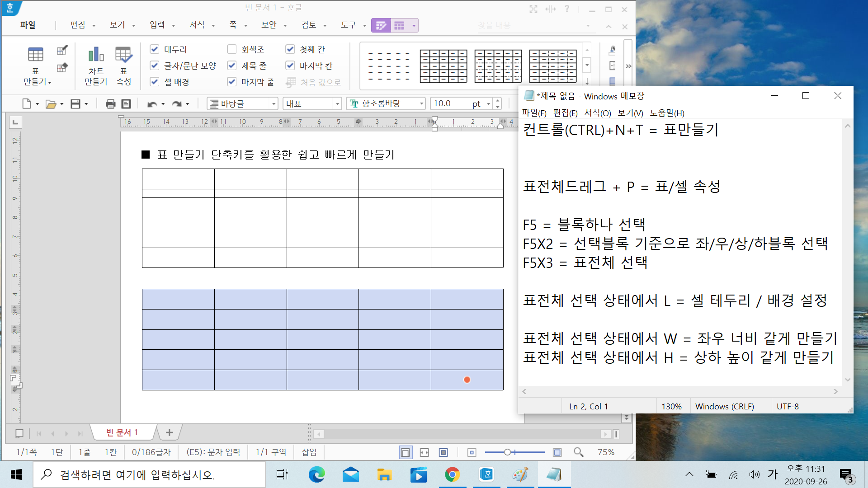Image resolution: width=868 pixels, height=488 pixels.
Task: Click the 표 속성 icon
Action: [x=123, y=55]
